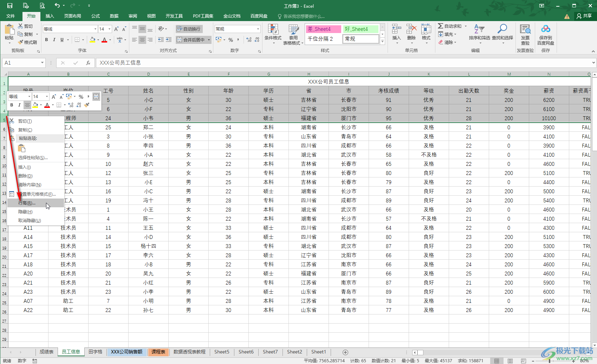
Task: Click the vertical scrollbar down arrow
Action: click(x=594, y=345)
